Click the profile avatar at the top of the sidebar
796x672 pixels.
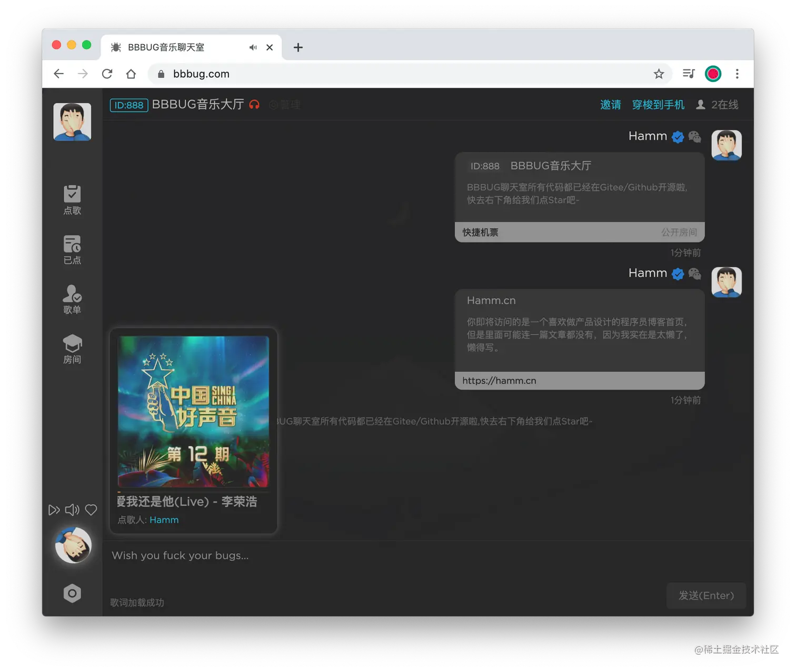click(72, 122)
